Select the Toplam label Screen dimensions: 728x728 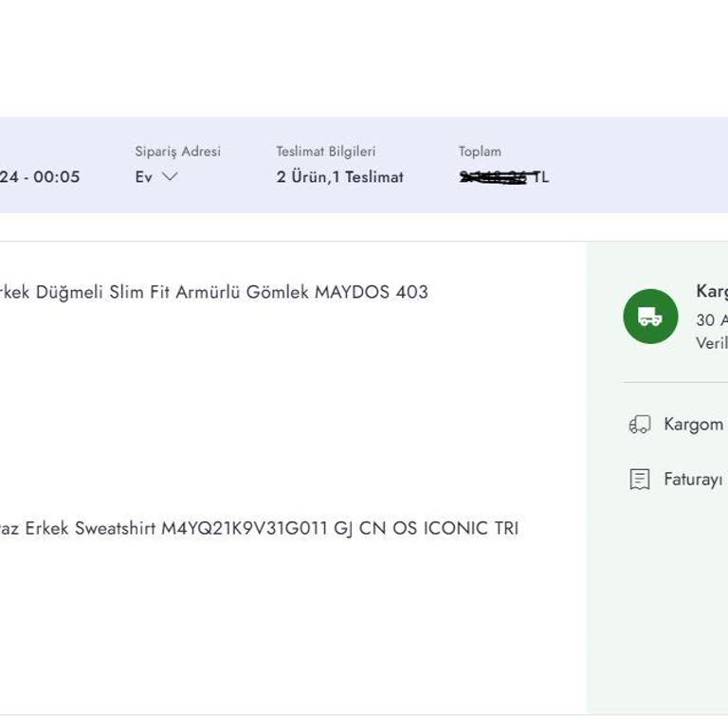tap(480, 152)
